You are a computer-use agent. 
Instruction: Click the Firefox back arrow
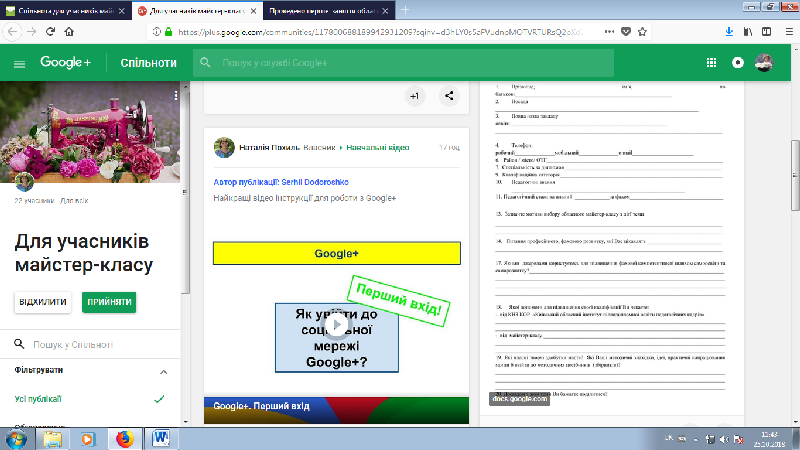pos(12,32)
